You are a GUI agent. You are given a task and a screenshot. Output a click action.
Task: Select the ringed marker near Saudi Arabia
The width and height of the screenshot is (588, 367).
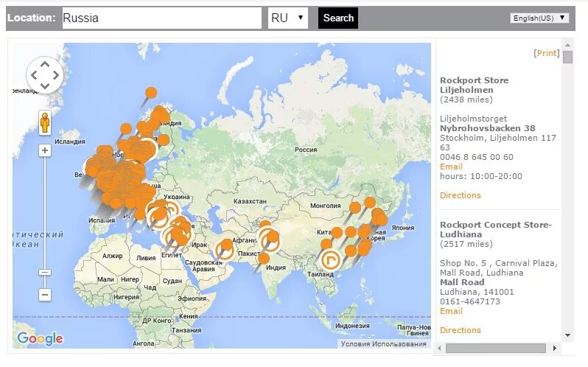(225, 251)
